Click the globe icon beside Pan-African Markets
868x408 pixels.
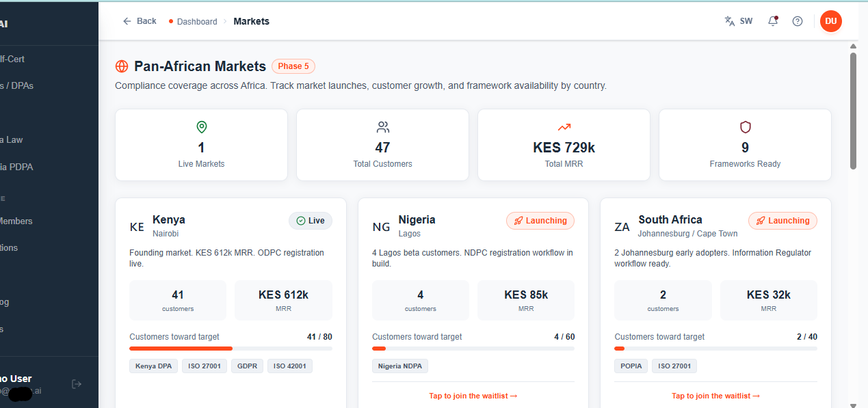pyautogui.click(x=122, y=66)
